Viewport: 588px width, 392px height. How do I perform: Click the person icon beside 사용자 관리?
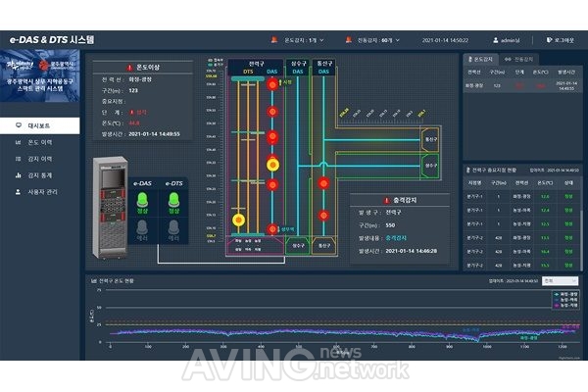point(18,192)
